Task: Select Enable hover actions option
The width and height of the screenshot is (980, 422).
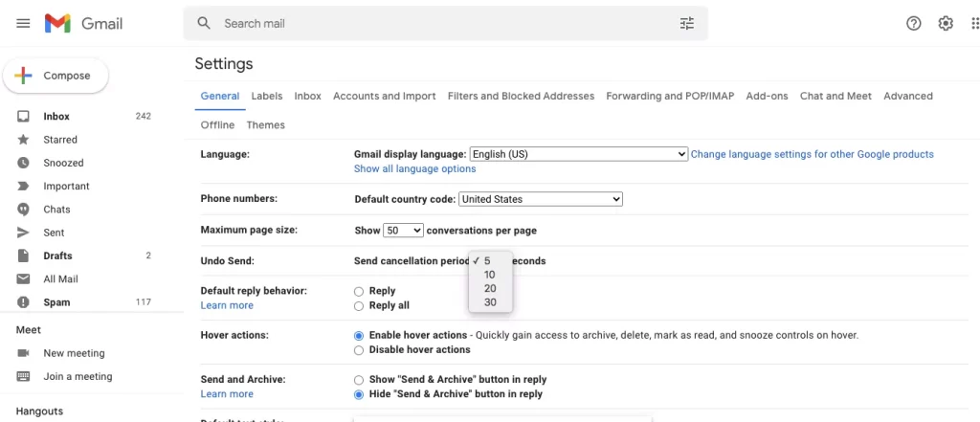Action: (x=359, y=336)
